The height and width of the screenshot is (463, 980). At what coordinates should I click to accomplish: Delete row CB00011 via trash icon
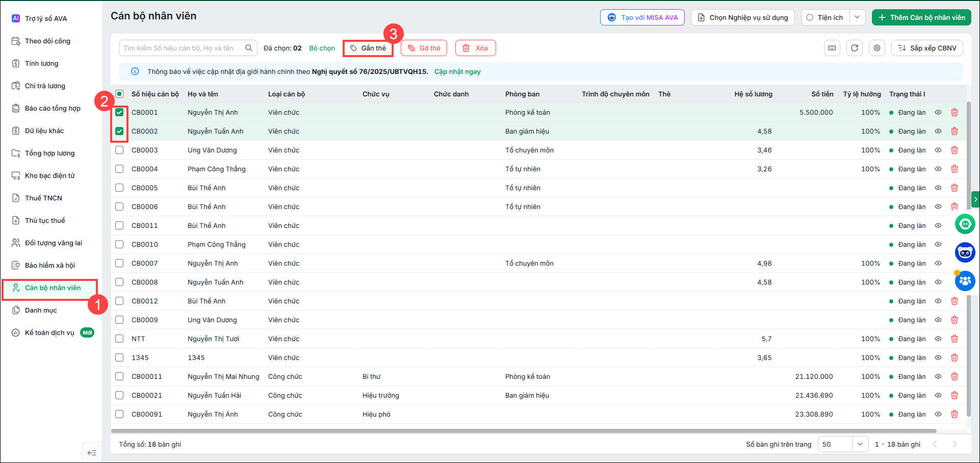pyautogui.click(x=955, y=376)
